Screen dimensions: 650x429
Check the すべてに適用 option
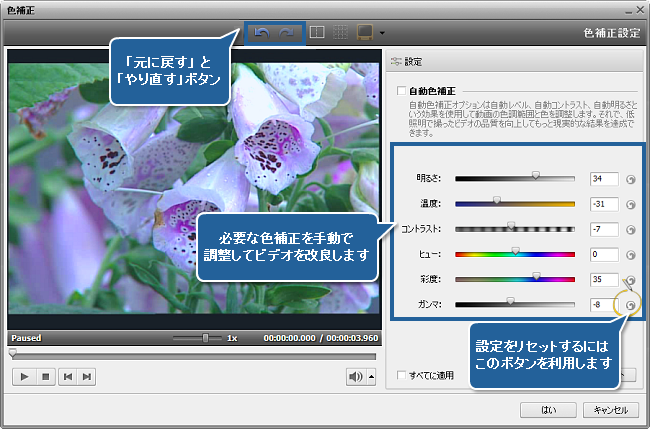point(401,376)
